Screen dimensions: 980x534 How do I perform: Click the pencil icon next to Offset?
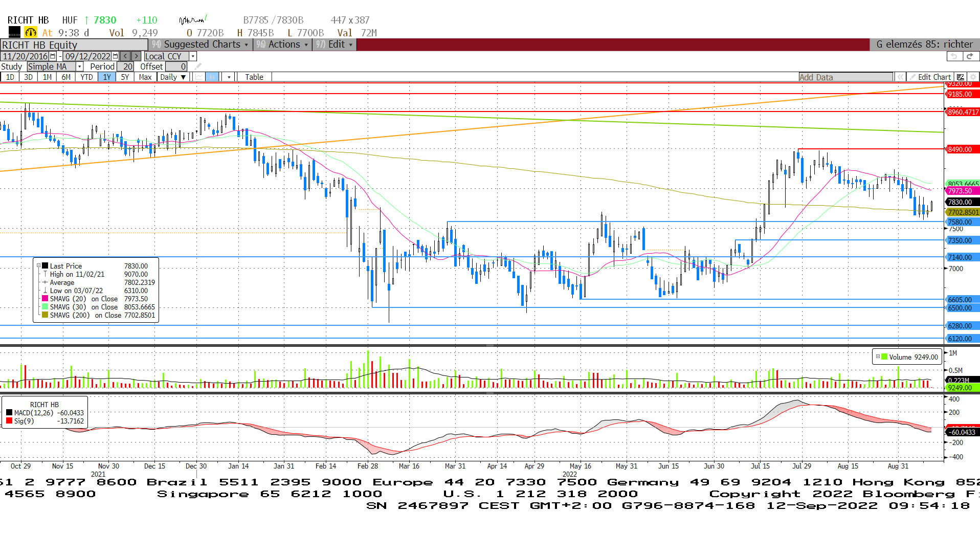198,66
